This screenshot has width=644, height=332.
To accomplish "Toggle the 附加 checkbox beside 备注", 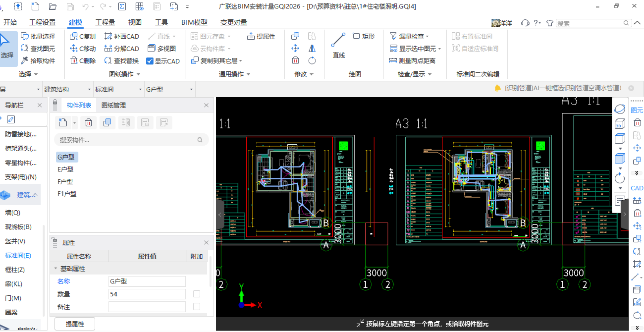I will [x=196, y=306].
